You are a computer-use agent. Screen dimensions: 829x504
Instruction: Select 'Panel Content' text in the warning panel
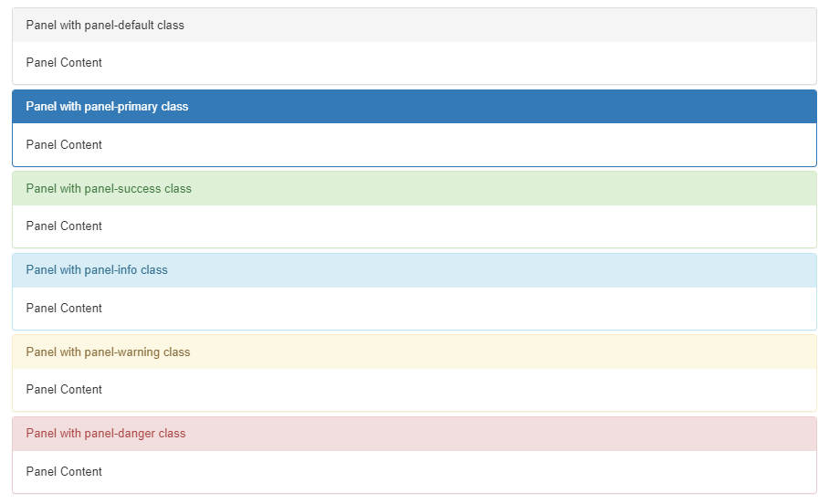64,389
